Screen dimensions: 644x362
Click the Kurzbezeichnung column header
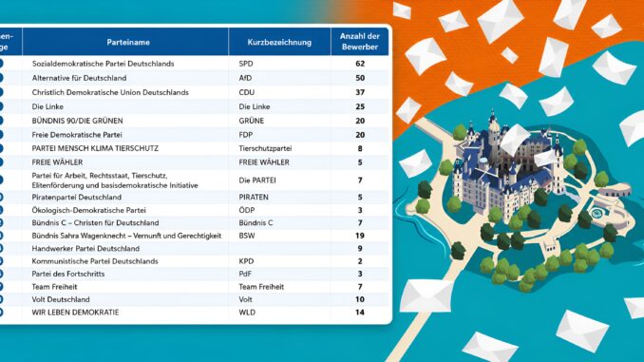click(x=279, y=42)
